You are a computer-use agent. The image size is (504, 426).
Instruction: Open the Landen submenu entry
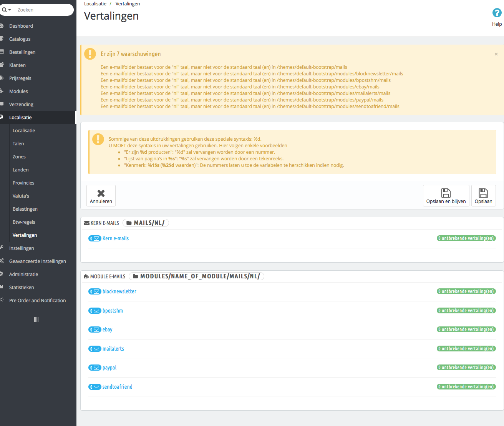point(21,170)
